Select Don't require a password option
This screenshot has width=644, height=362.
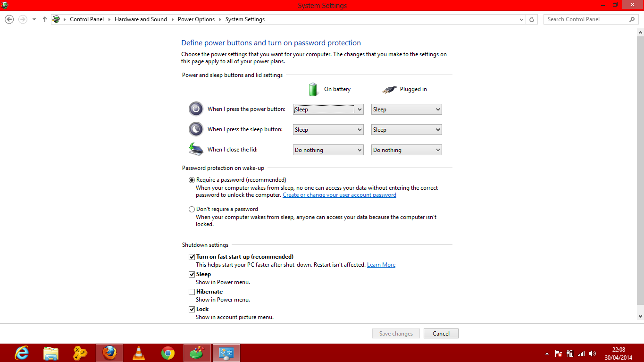tap(192, 209)
